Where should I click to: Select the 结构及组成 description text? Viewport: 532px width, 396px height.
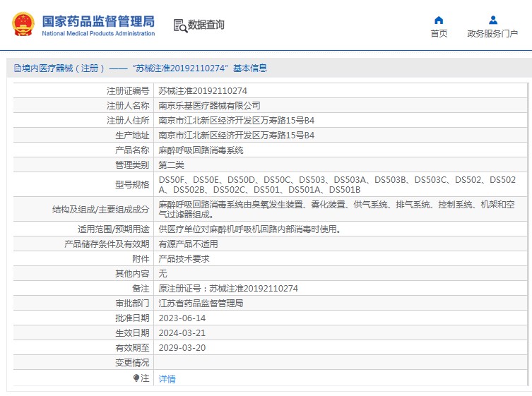(336, 209)
